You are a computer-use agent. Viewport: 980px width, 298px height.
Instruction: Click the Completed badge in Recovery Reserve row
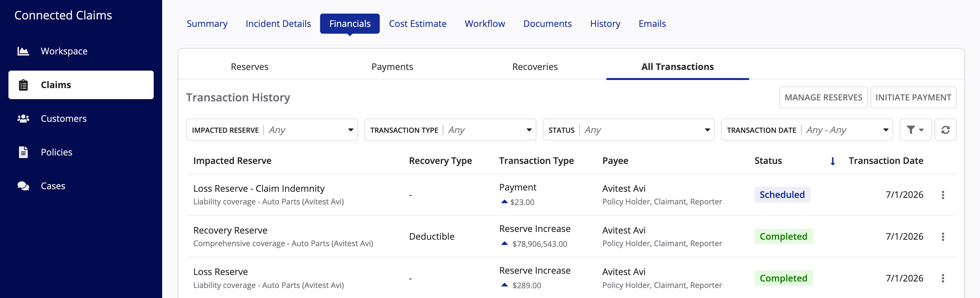pyautogui.click(x=783, y=236)
